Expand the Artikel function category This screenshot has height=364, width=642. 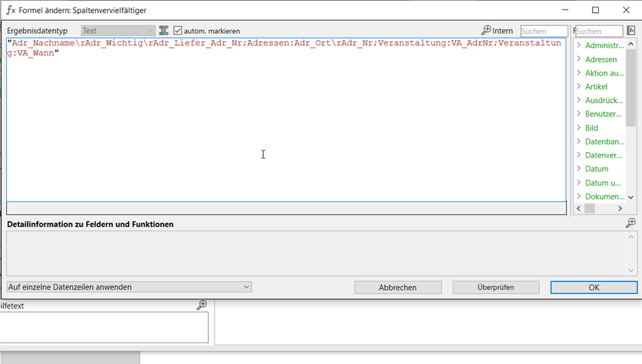[x=579, y=87]
